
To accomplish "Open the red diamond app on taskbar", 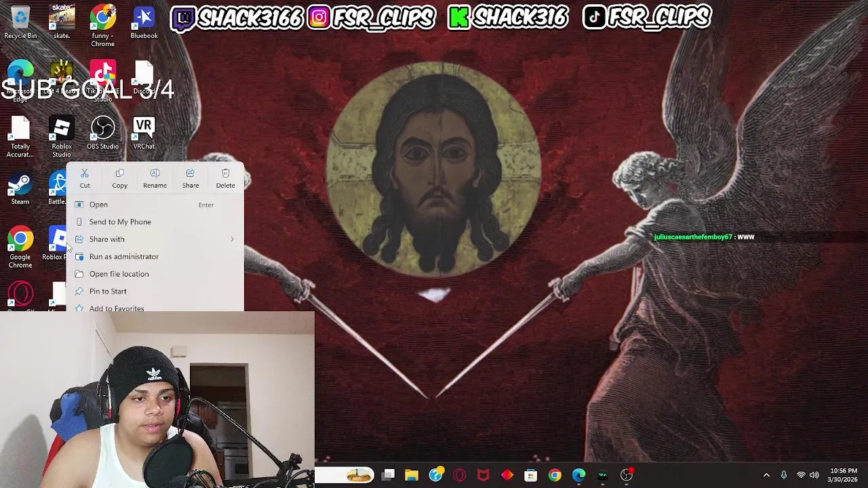I will point(507,475).
